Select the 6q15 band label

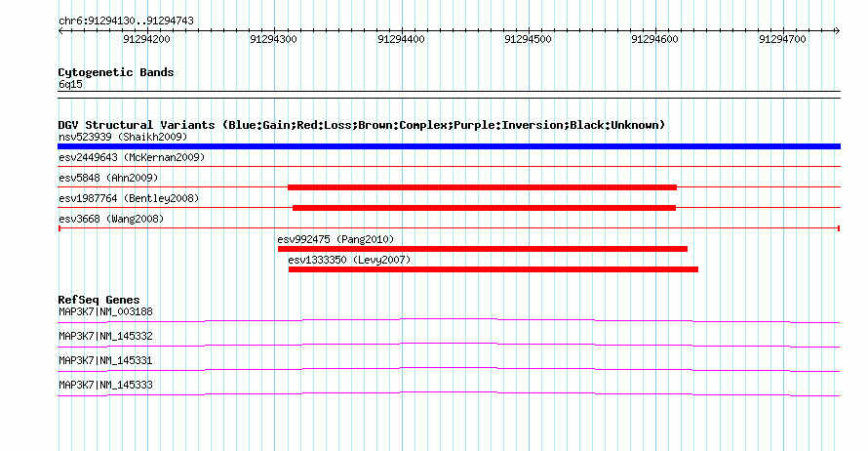71,84
